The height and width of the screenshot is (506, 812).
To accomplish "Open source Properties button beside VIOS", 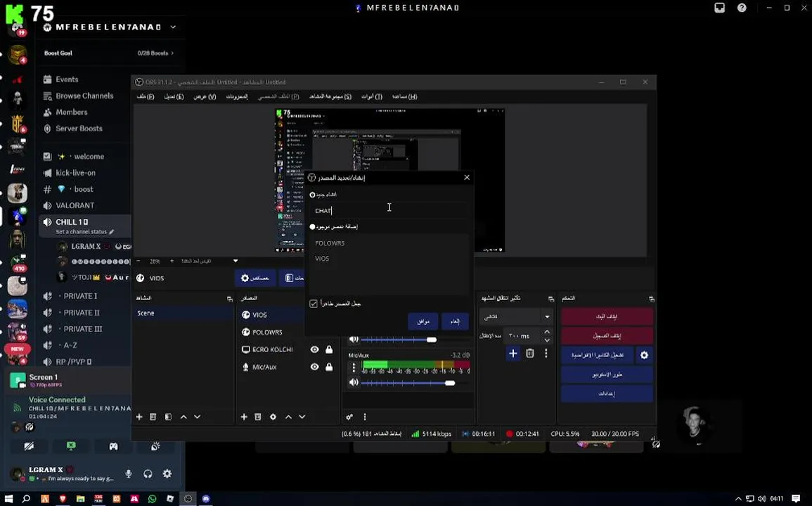I will (x=255, y=278).
